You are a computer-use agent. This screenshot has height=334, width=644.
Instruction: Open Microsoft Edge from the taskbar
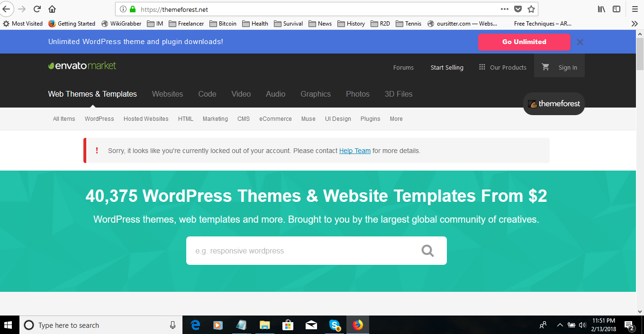(195, 325)
